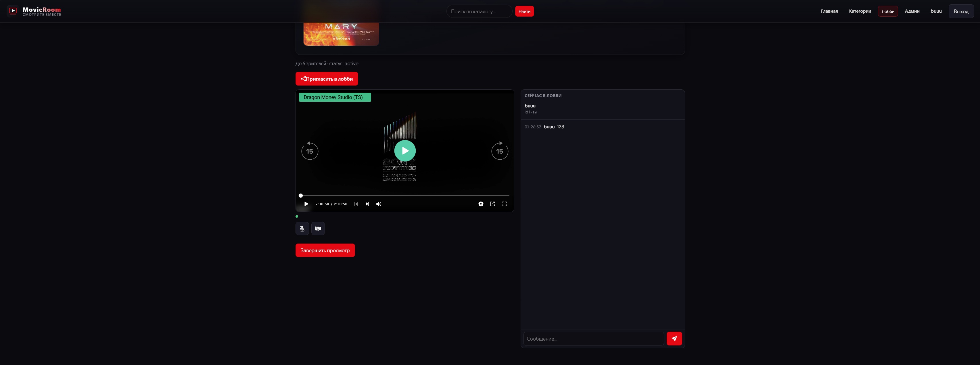Open the Категории navigation item

click(x=860, y=11)
